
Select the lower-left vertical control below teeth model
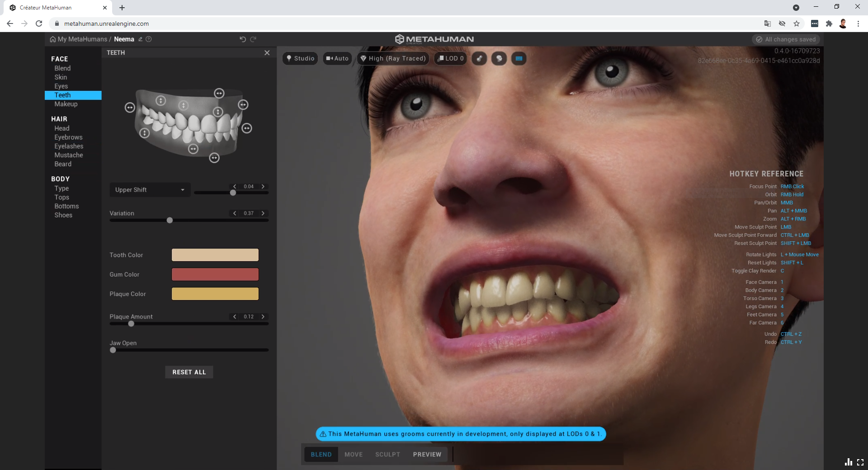(144, 133)
